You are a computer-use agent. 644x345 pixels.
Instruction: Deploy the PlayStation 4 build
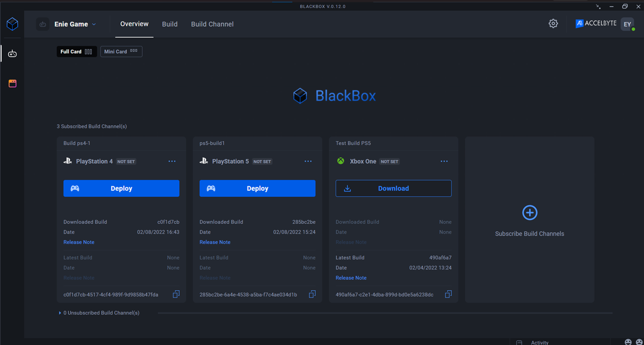click(121, 188)
